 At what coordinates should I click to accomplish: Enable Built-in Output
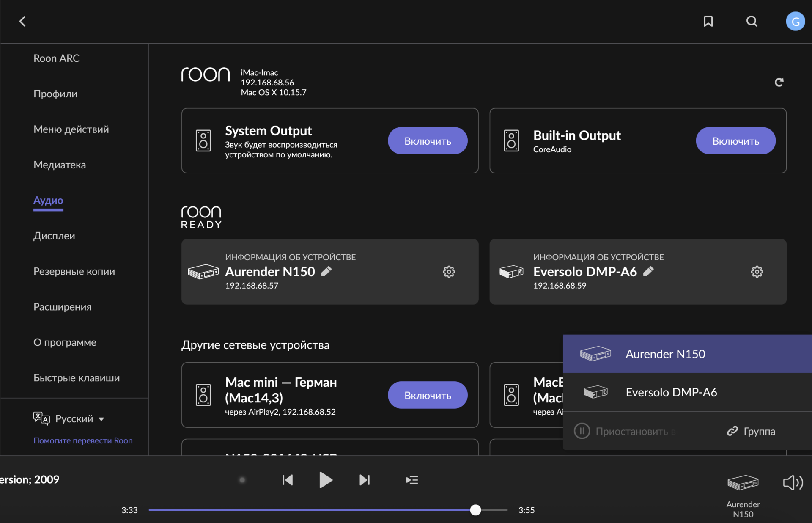[x=735, y=141]
